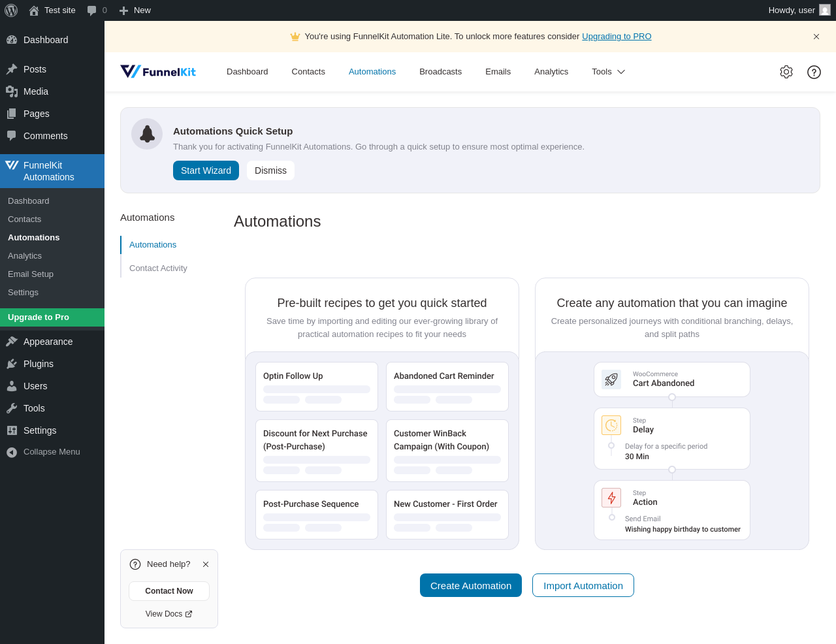The width and height of the screenshot is (836, 644).
Task: Click the FunnelKit Automations sidebar logo icon
Action: (x=12, y=165)
